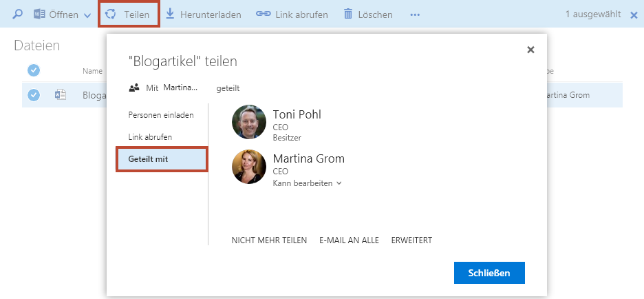The height and width of the screenshot is (299, 644).
Task: Click the Schließen button
Action: coord(489,273)
